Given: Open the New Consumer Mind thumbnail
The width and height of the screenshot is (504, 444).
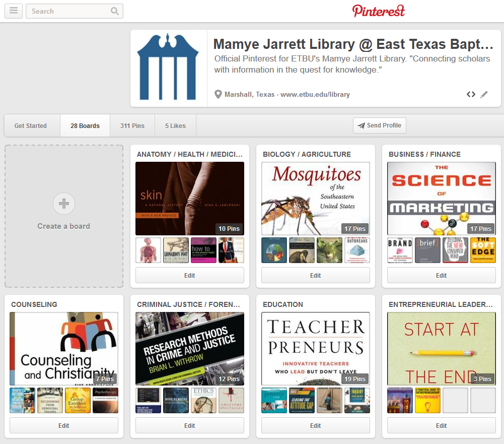Looking at the screenshot, I should click(x=455, y=250).
